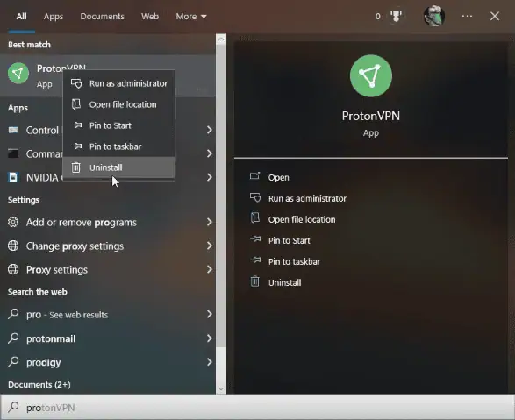
Task: Click the shield icon beside context menu Run as administrator
Action: coord(76,83)
